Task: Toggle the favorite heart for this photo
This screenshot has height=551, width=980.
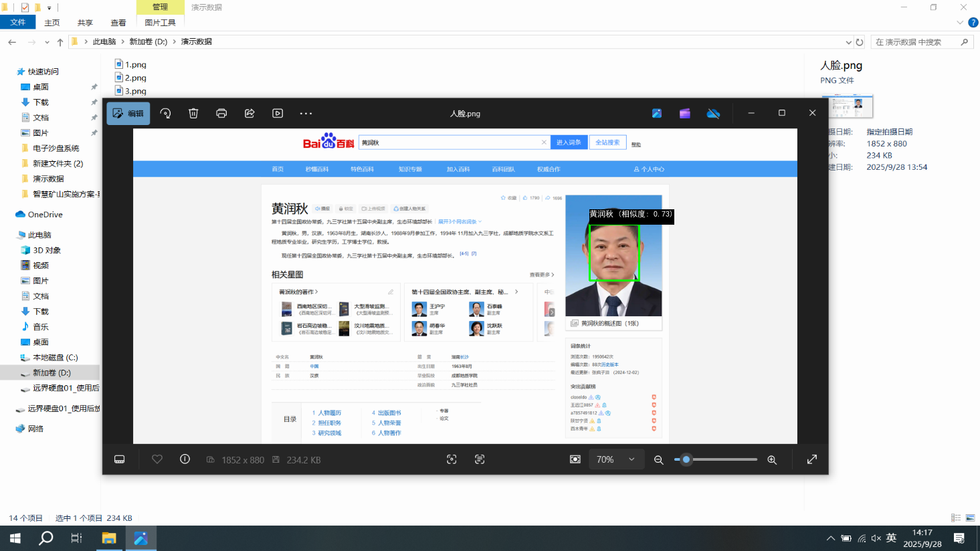Action: tap(157, 459)
